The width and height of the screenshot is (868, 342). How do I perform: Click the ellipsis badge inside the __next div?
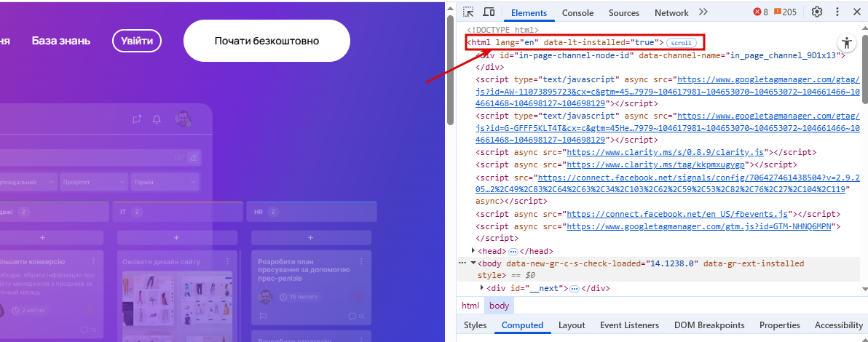[x=574, y=288]
